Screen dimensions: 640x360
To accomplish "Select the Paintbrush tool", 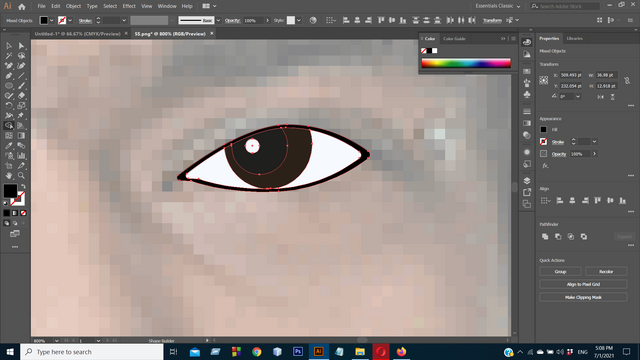I will pyautogui.click(x=21, y=86).
